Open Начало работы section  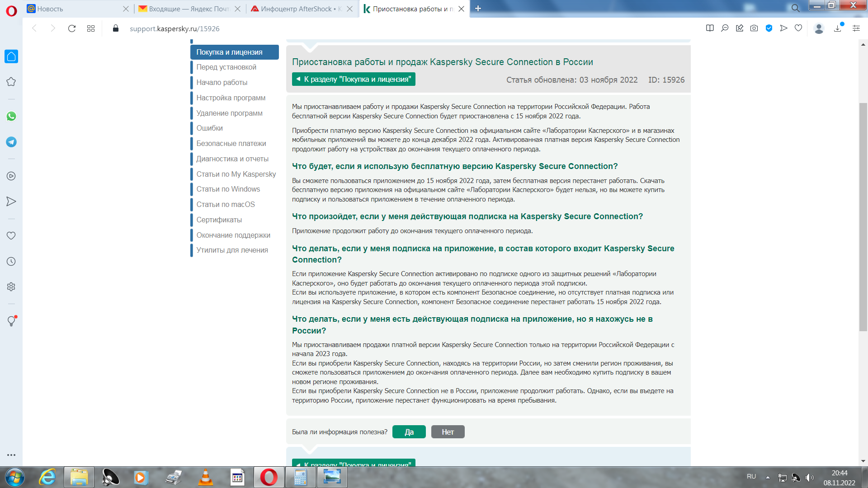pos(222,82)
